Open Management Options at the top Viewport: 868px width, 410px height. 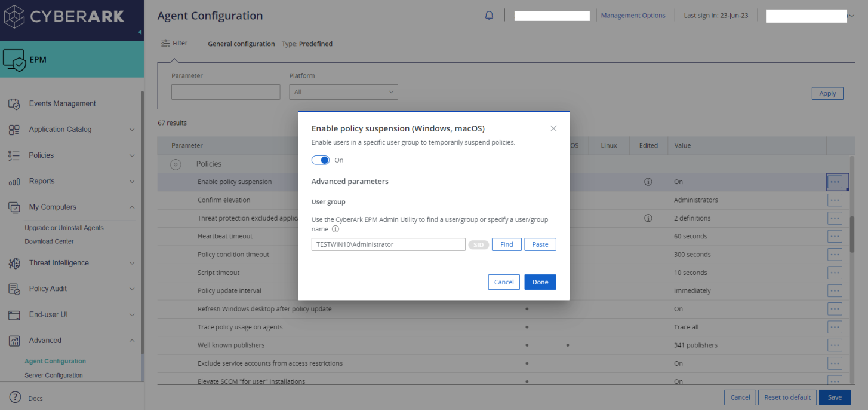point(633,15)
